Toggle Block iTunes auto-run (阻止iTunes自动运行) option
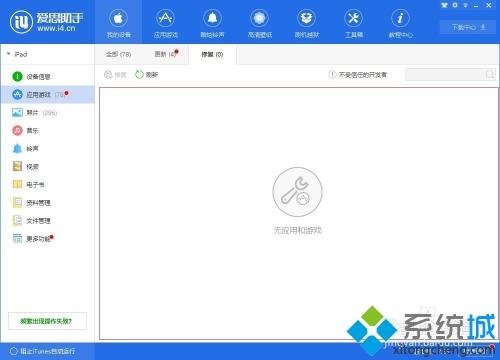This screenshot has width=500, height=360. coord(43,351)
